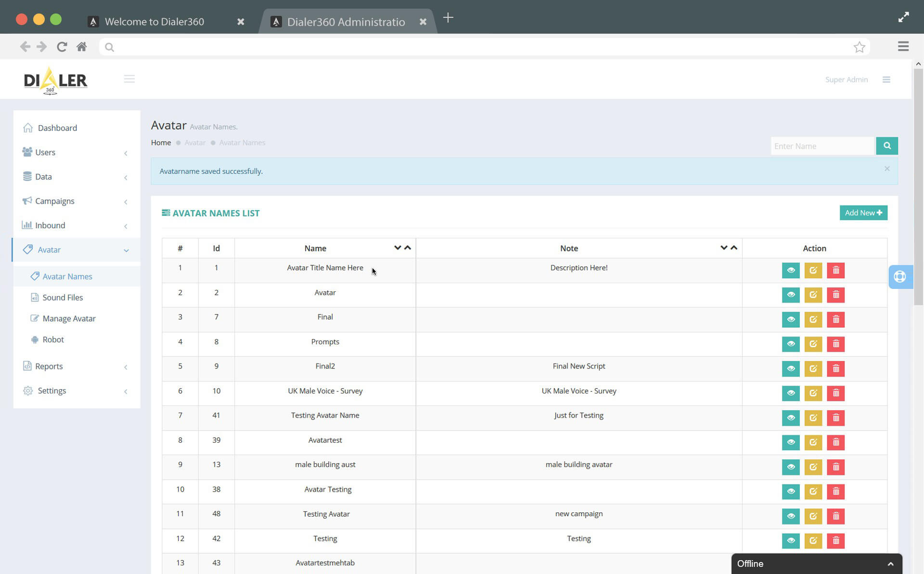Click the search magnifier next to Enter Name
Viewport: 924px width, 574px height.
[887, 145]
